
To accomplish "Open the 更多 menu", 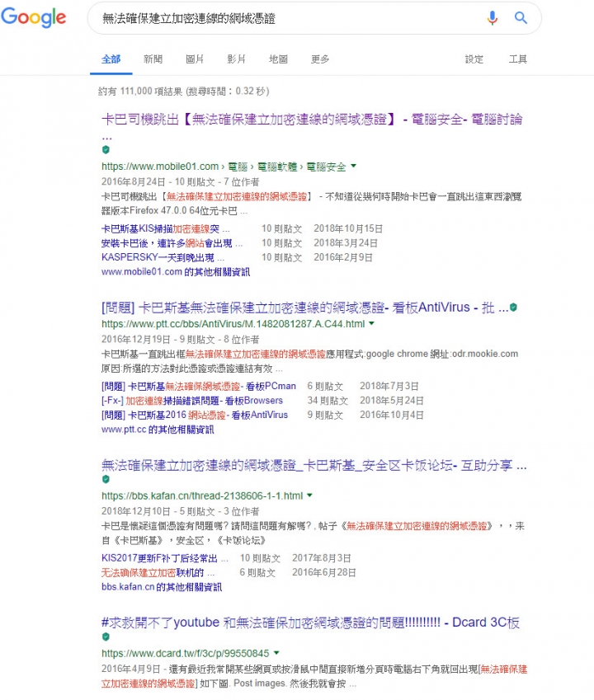I will coord(320,59).
